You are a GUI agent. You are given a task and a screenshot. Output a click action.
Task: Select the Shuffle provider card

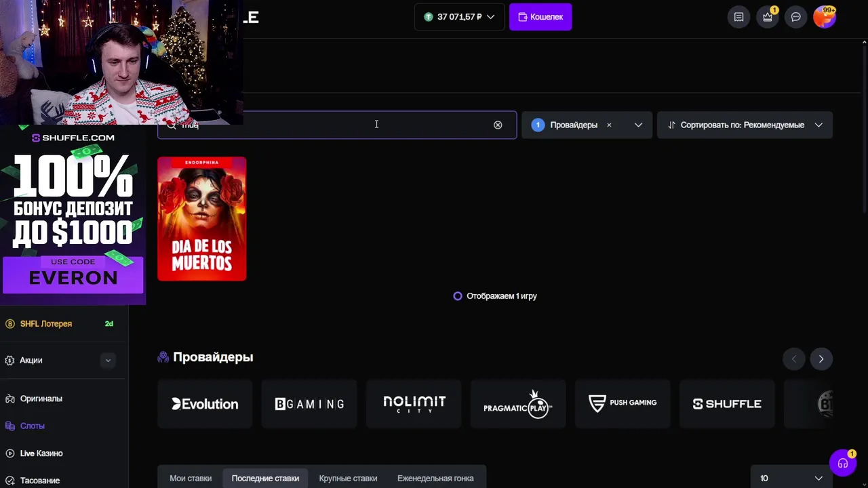coord(727,404)
